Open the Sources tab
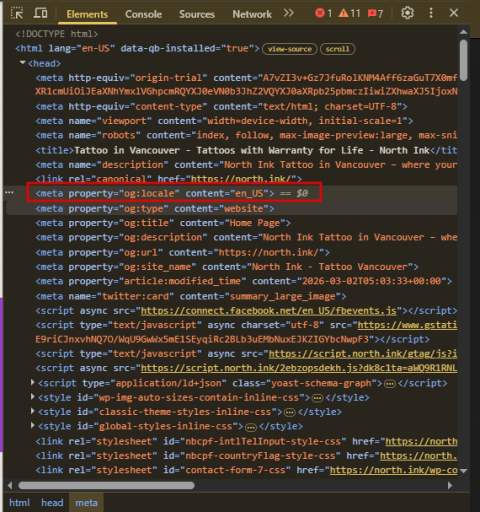This screenshot has width=480, height=512. coord(197,14)
